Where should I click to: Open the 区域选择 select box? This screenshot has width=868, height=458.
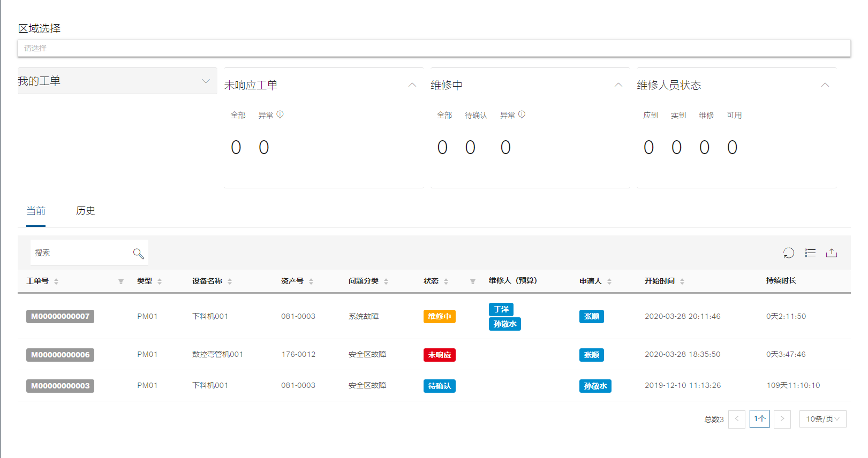click(434, 48)
